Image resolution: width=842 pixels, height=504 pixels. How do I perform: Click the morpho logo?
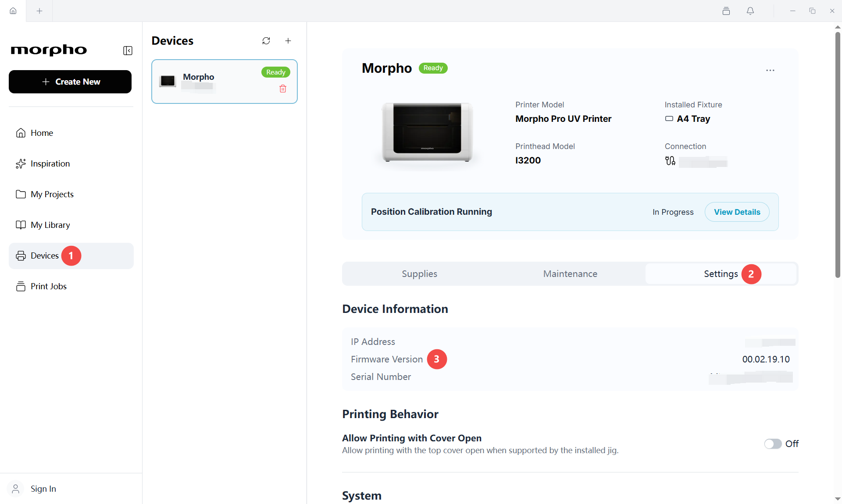point(49,50)
